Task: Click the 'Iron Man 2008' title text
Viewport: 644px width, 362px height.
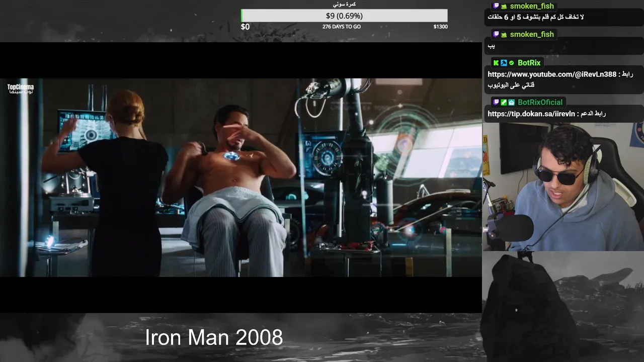Action: (214, 337)
